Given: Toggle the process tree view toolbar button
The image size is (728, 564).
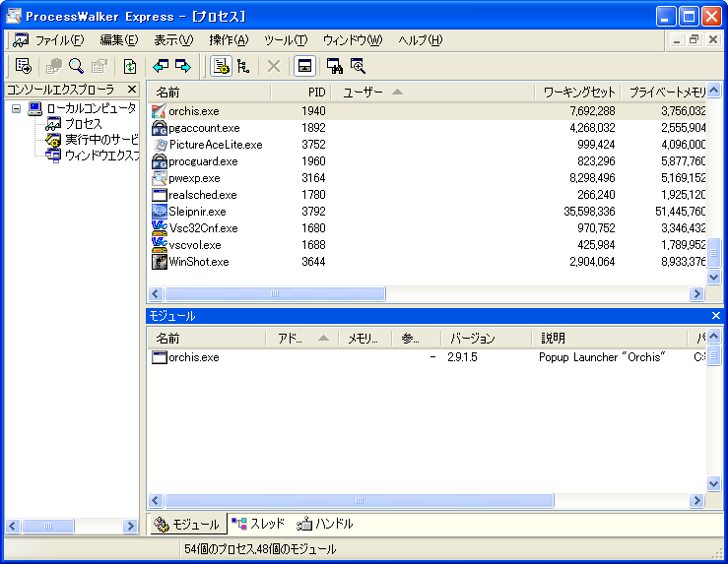Looking at the screenshot, I should point(242,66).
